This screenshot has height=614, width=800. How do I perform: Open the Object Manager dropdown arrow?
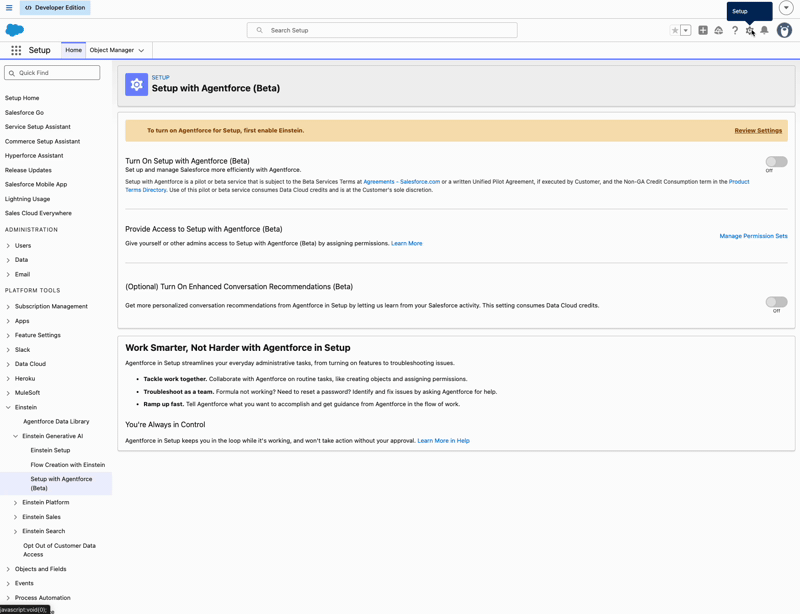(142, 49)
